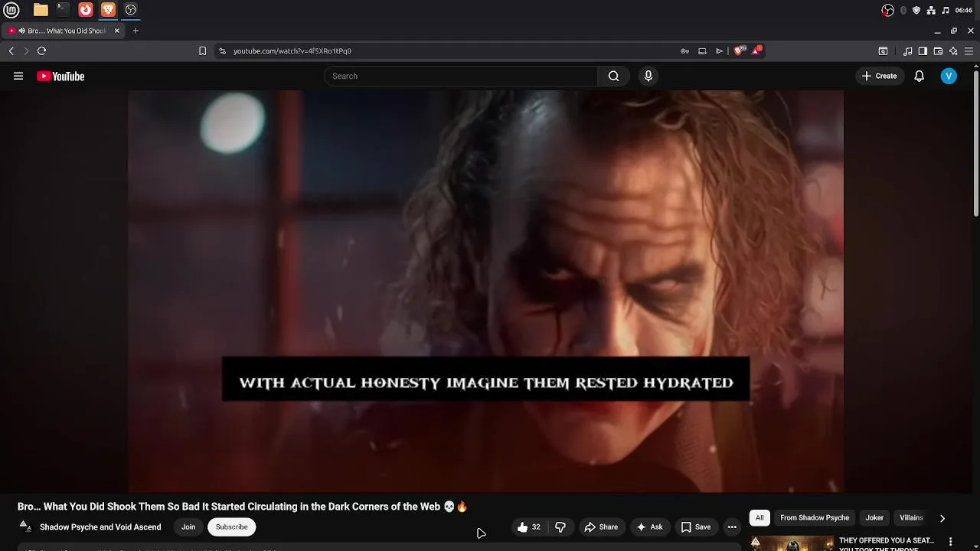Open the Linux Mint start menu

11,10
